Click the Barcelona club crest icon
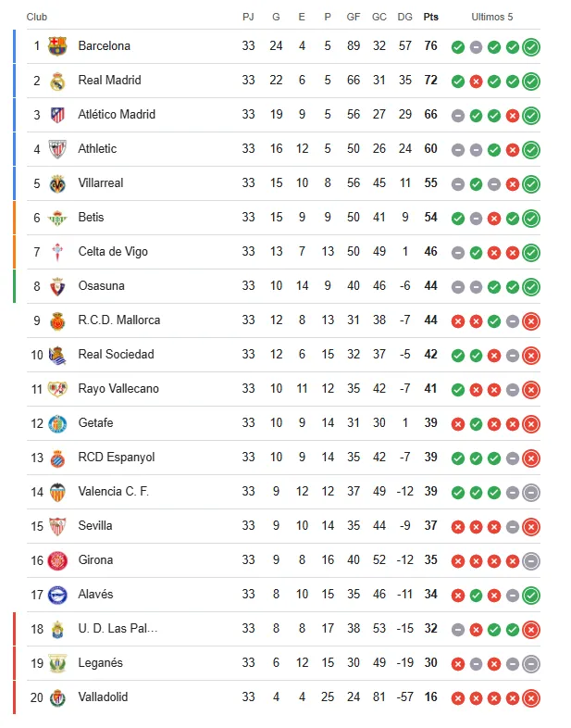The height and width of the screenshot is (728, 571). pos(57,46)
